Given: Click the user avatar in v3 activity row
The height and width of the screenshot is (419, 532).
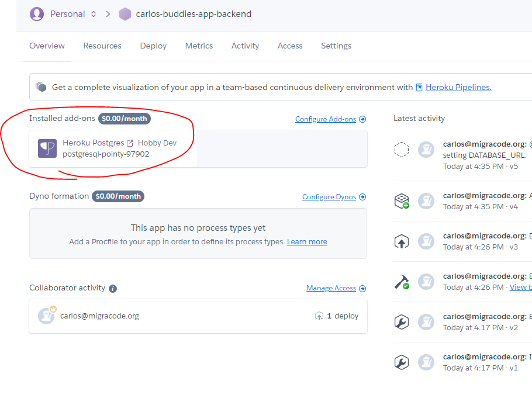Looking at the screenshot, I should [x=426, y=241].
